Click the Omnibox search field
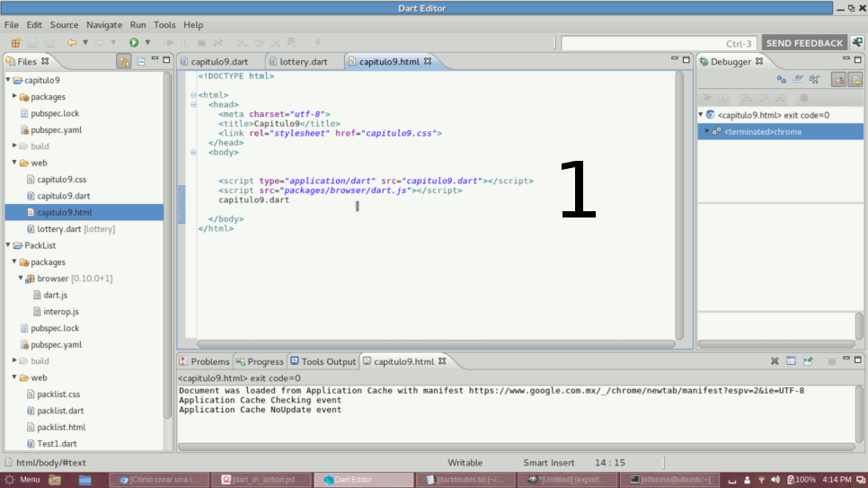This screenshot has height=488, width=868. (x=659, y=43)
